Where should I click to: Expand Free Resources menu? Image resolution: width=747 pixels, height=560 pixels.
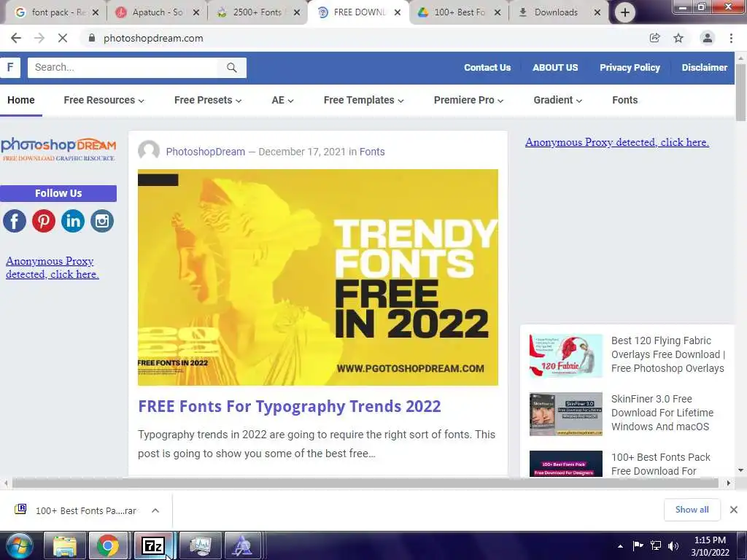pos(104,100)
